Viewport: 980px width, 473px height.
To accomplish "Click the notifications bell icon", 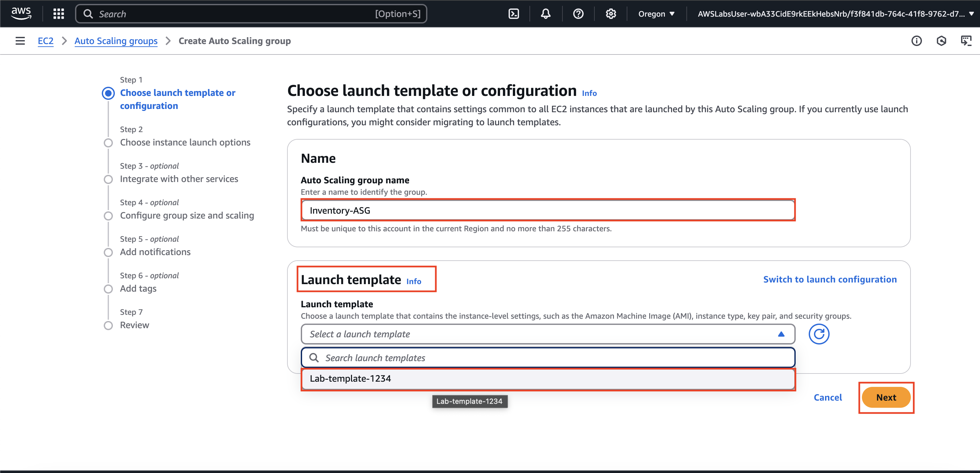I will click(x=545, y=14).
